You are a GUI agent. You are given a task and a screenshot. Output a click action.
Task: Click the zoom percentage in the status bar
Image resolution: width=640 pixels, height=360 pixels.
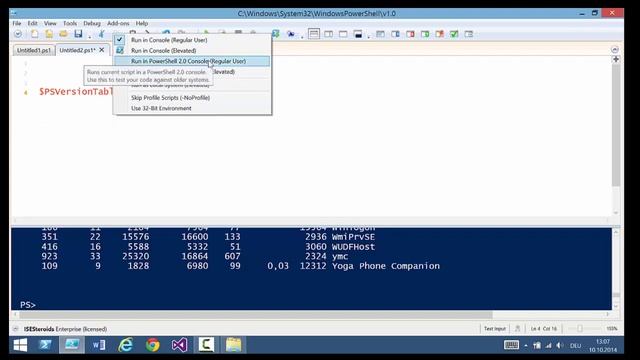click(611, 329)
